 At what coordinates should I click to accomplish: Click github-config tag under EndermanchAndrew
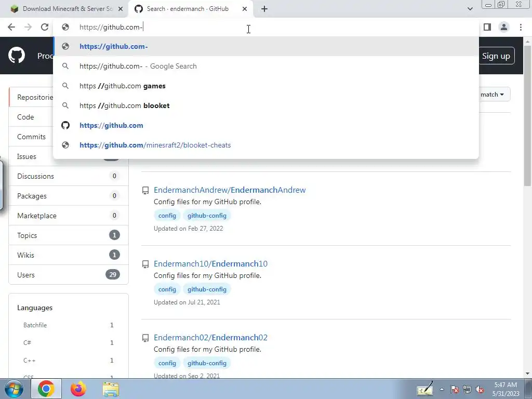pyautogui.click(x=207, y=216)
